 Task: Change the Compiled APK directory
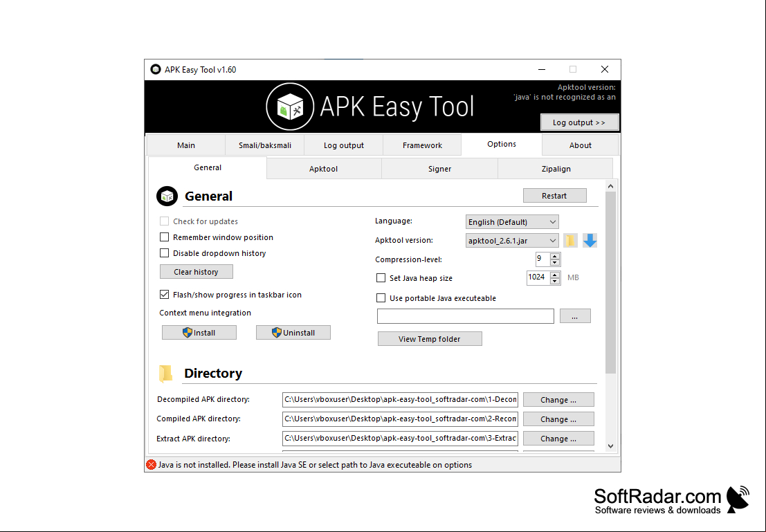click(x=558, y=419)
